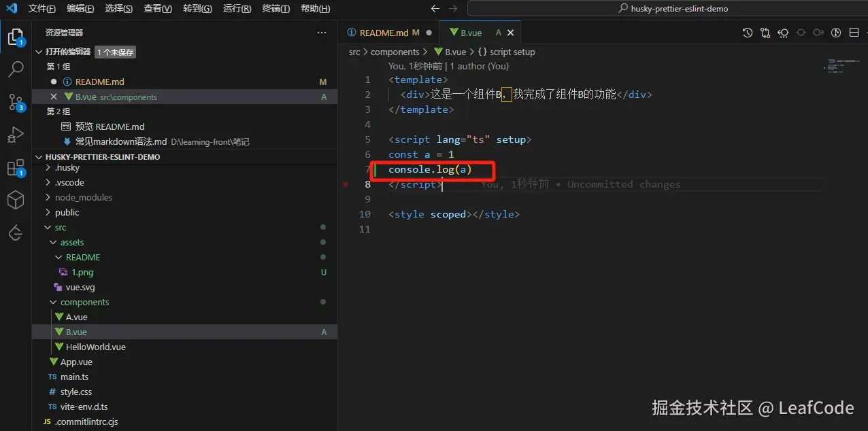Open the 帮助(H) menu
Viewport: 868px width, 431px height.
click(316, 9)
